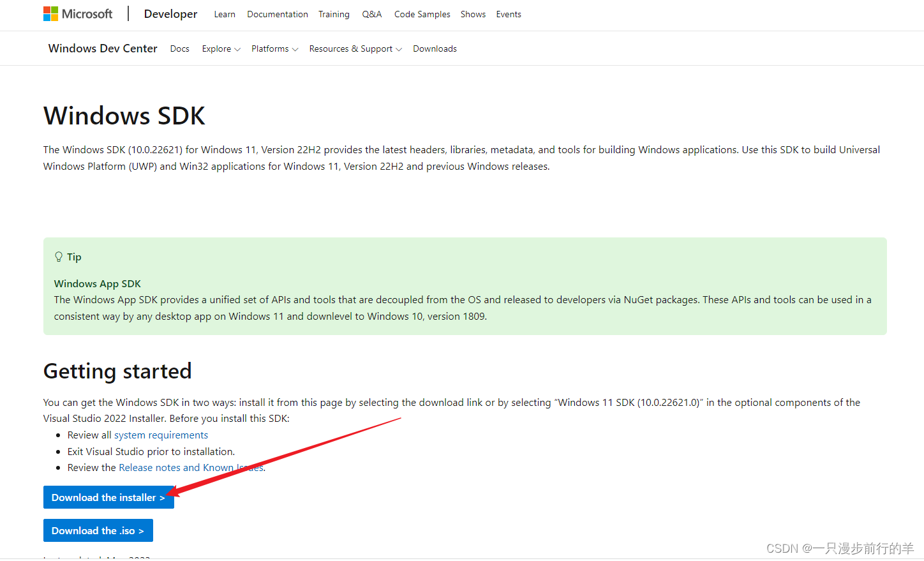Click 'Exit Visual Studio prior to installation.' text
Viewport: 924px width, 561px height.
tap(151, 451)
